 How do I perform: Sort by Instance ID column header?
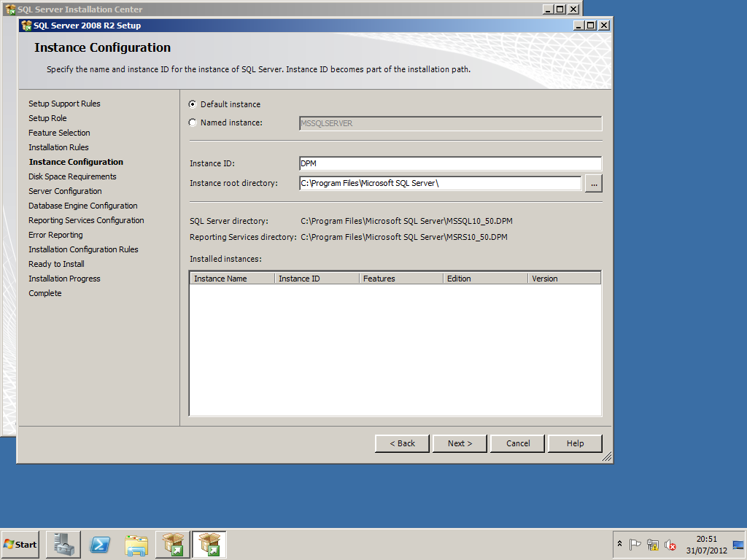[317, 279]
